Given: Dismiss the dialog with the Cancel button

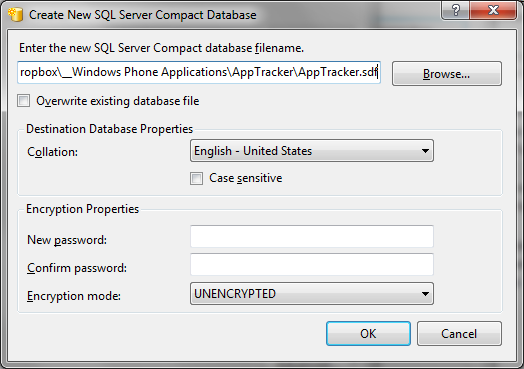Looking at the screenshot, I should [459, 334].
